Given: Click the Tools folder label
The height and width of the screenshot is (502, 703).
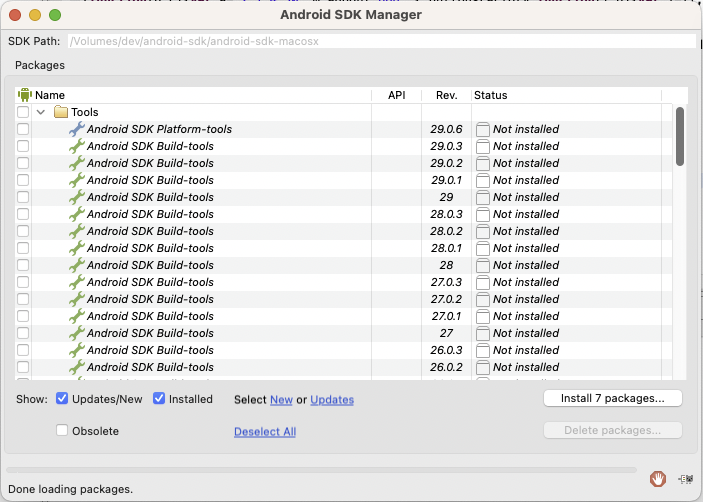Looking at the screenshot, I should [x=85, y=112].
